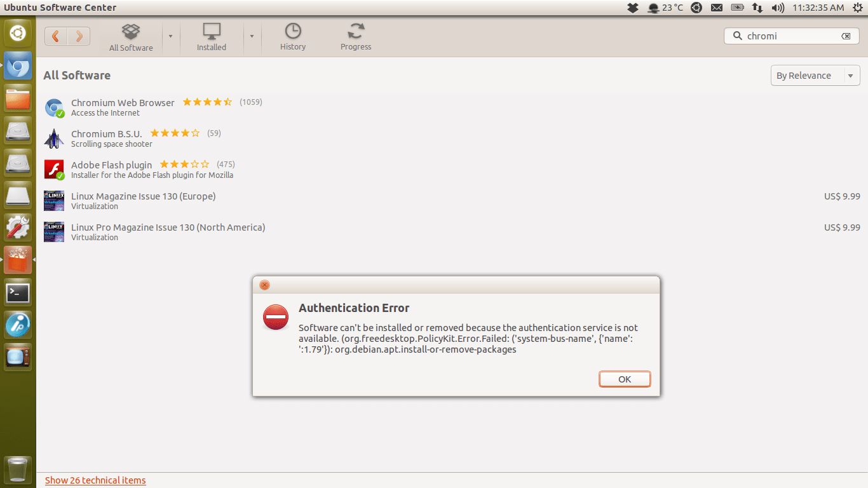Click the Chromium B.S.U. spaceship icon
868x488 pixels.
54,139
